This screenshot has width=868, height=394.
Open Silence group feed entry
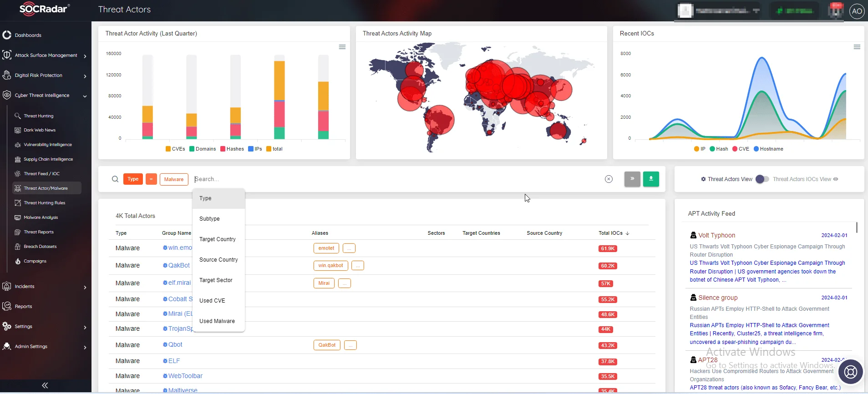click(718, 298)
